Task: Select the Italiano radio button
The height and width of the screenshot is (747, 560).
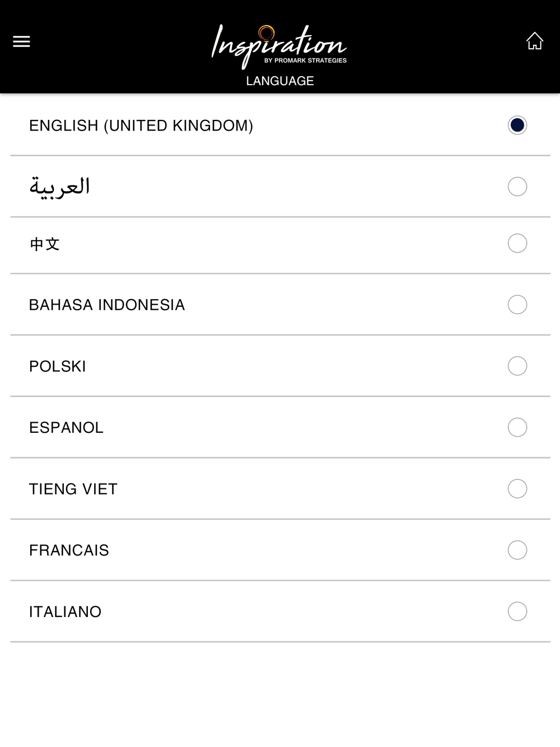Action: coord(517,611)
